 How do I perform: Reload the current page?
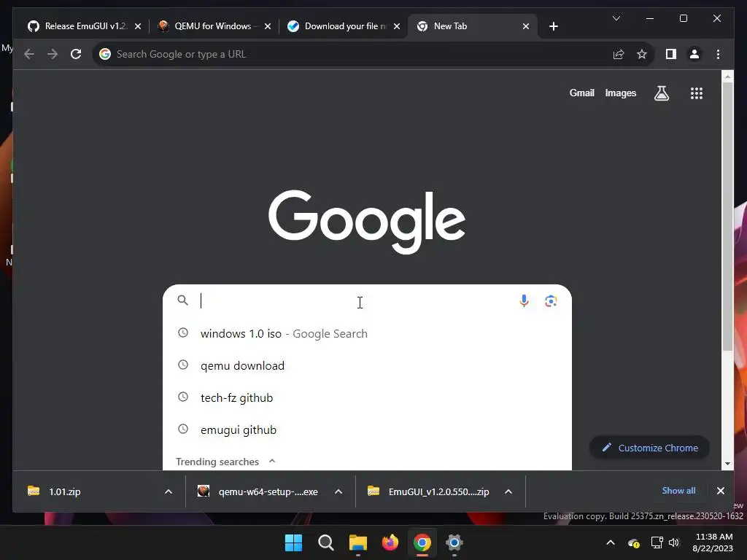coord(76,54)
